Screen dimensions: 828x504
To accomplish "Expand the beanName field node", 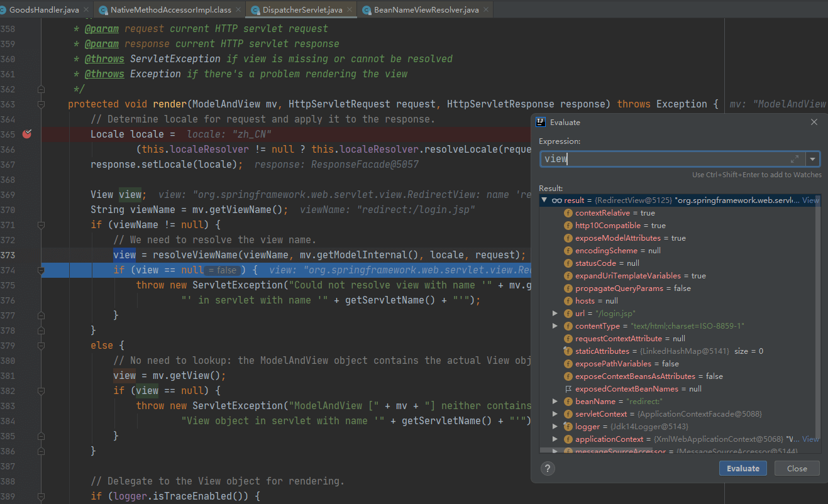I will (x=555, y=402).
